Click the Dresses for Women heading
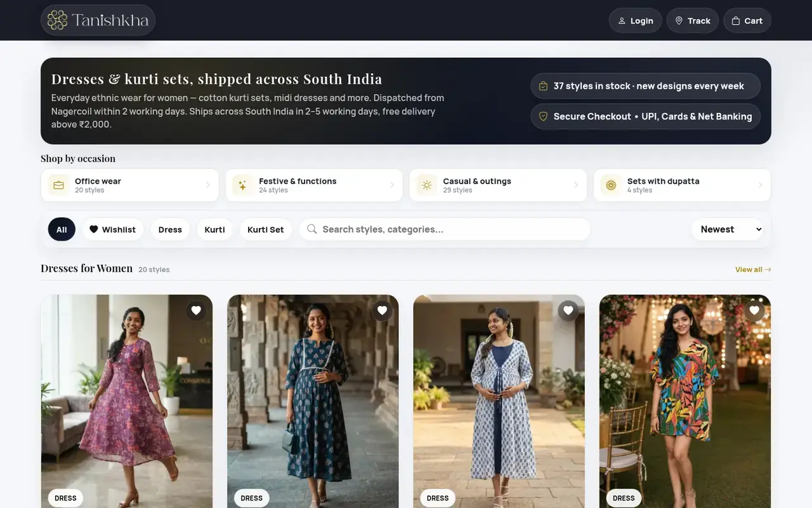The height and width of the screenshot is (508, 812). [86, 268]
